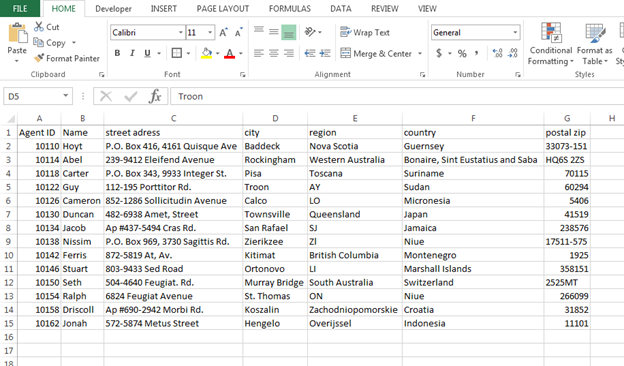Click Insert Function fx icon
The width and height of the screenshot is (624, 366).
(x=155, y=96)
